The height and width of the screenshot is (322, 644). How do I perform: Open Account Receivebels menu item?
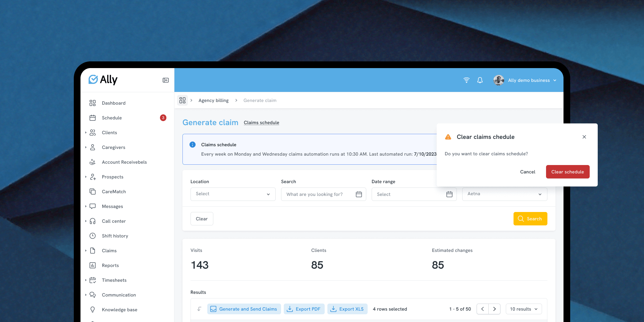tap(124, 162)
